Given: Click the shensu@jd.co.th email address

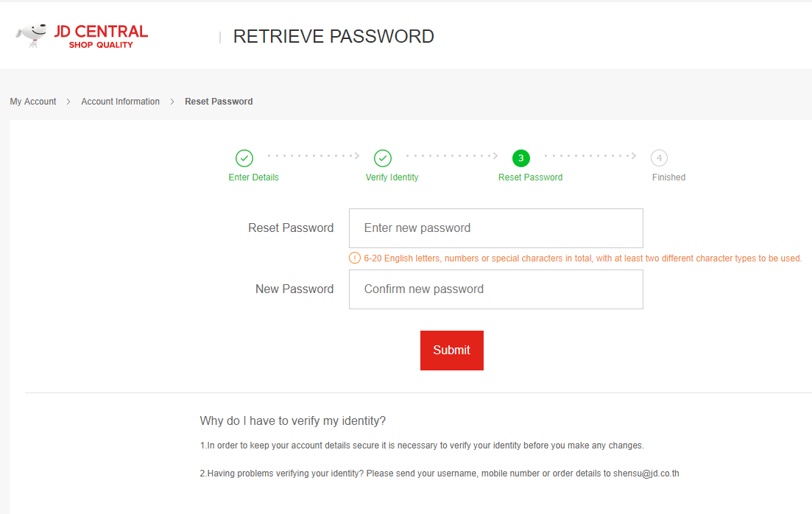Looking at the screenshot, I should [x=646, y=473].
